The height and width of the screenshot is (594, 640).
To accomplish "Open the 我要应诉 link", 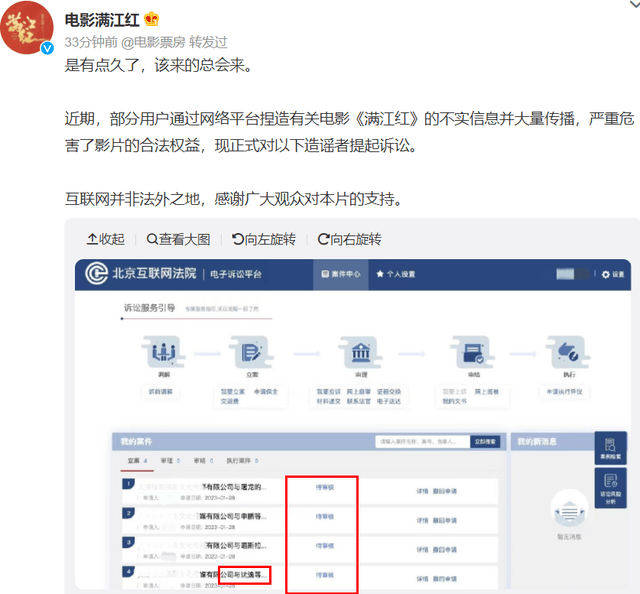I will (329, 392).
